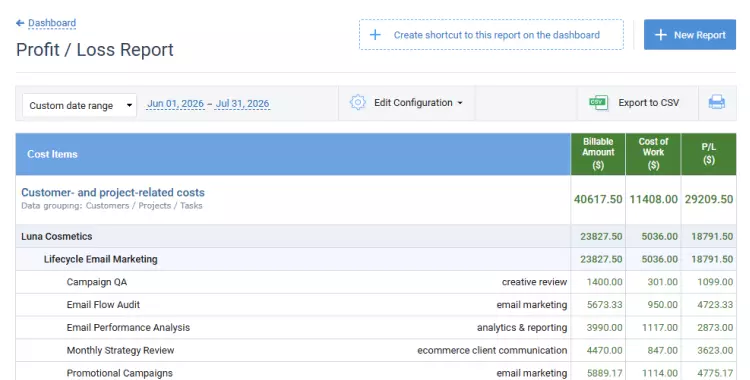Click Email Performance Analysis cost 1117.00
The image size is (750, 380).
[x=660, y=328]
